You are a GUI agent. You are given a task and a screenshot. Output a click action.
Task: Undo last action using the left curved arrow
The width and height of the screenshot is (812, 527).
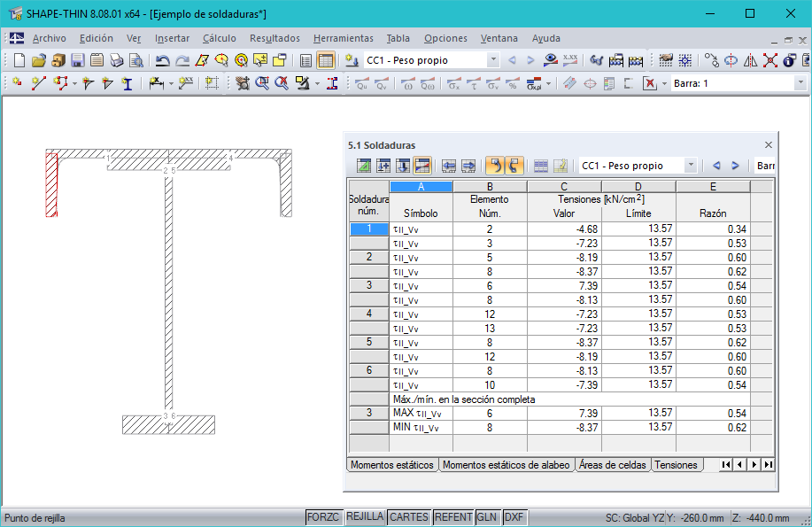click(163, 60)
